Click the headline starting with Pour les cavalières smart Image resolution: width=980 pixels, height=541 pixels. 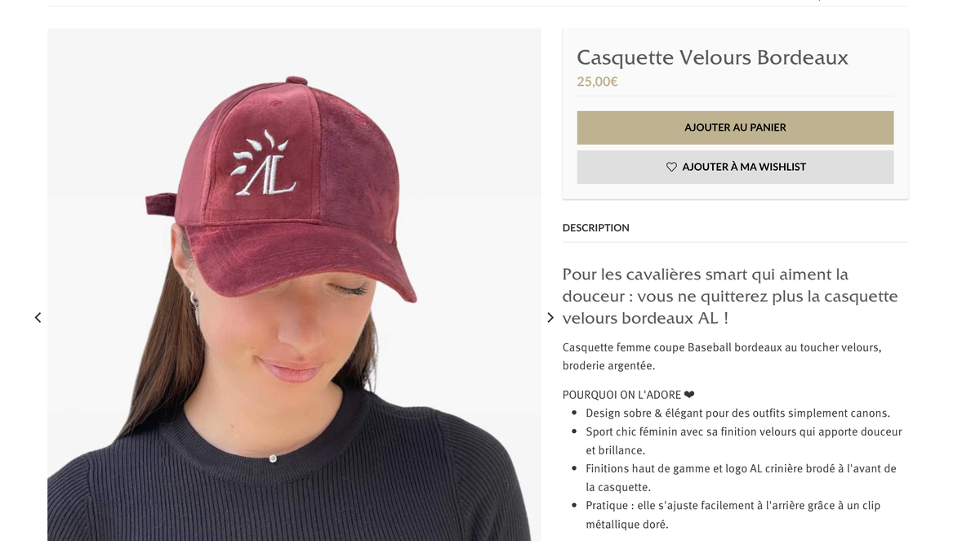point(730,296)
